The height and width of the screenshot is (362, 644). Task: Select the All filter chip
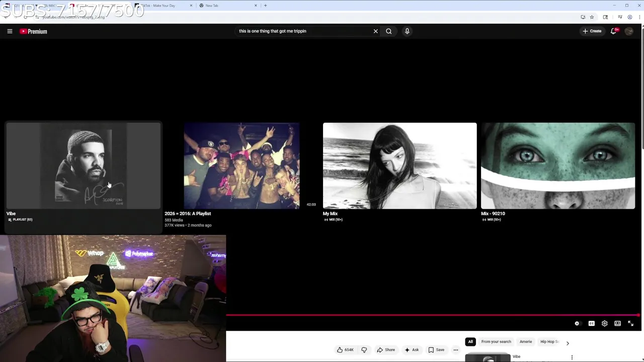point(470,342)
